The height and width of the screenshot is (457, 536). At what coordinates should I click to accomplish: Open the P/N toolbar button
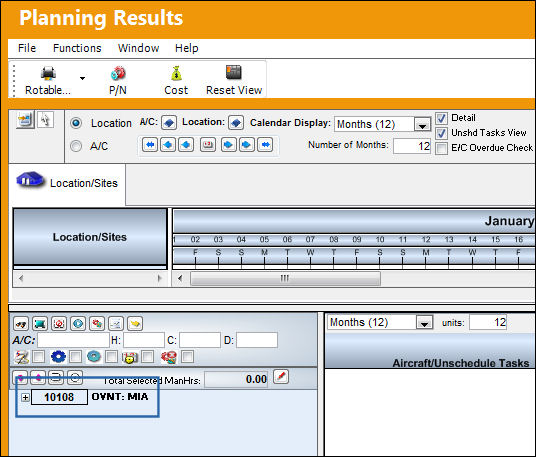coord(118,81)
